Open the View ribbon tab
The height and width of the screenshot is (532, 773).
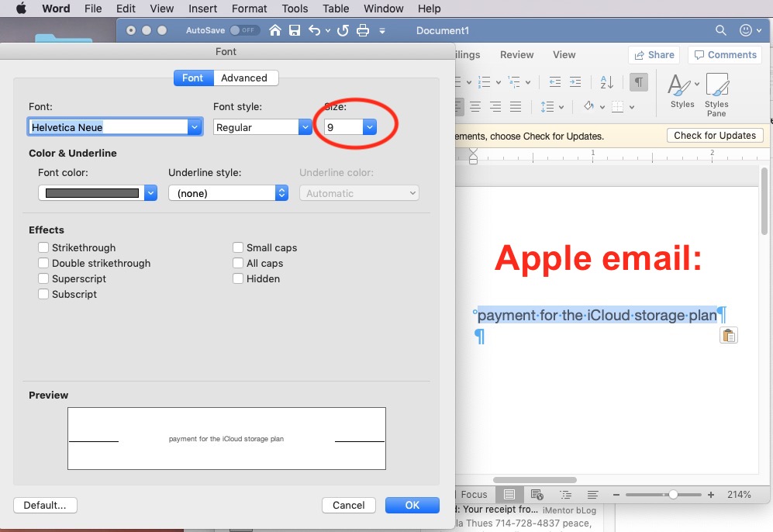(564, 55)
